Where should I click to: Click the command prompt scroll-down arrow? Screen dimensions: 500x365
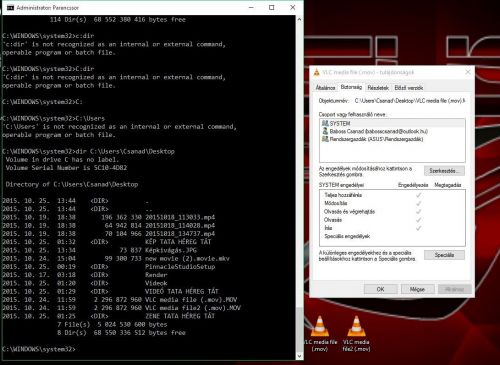tap(299, 356)
